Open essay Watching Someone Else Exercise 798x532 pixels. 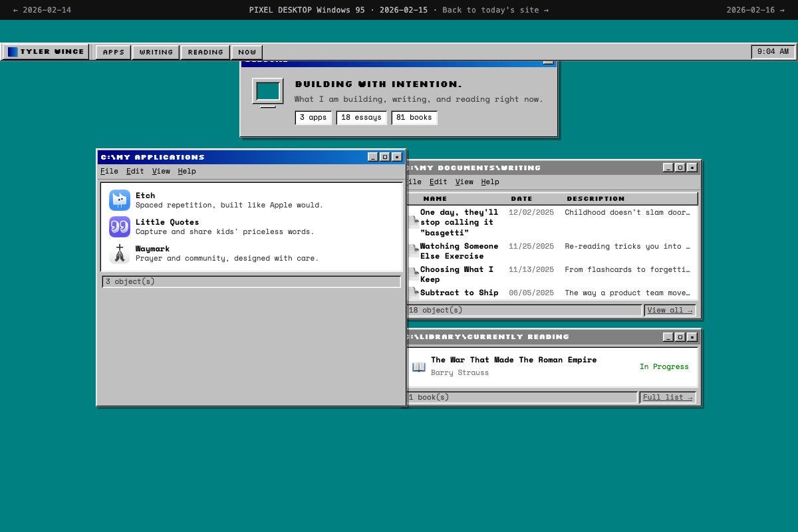click(459, 251)
